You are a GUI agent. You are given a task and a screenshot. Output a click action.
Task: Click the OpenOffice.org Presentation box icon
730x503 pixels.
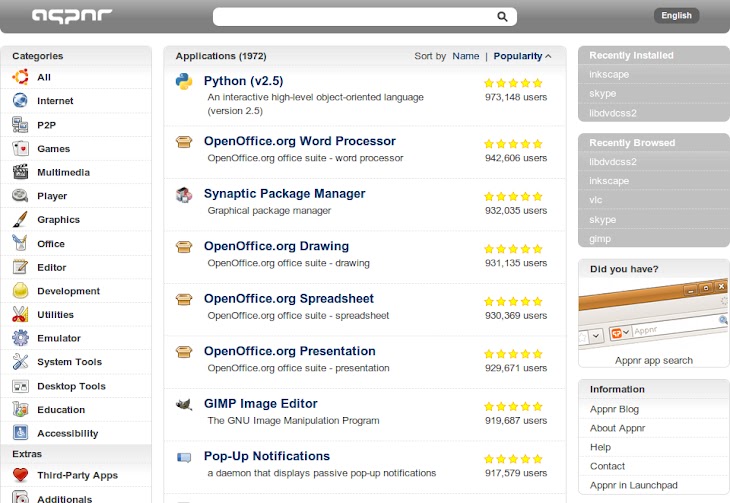184,352
